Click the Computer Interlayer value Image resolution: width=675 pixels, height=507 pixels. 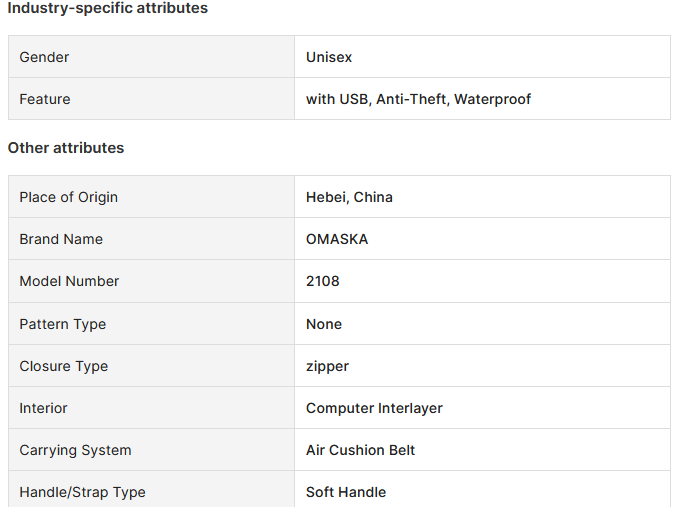(x=374, y=408)
